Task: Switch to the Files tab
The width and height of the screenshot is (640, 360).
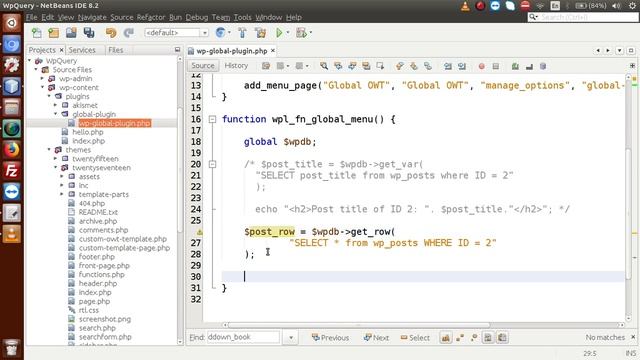Action: [x=116, y=50]
